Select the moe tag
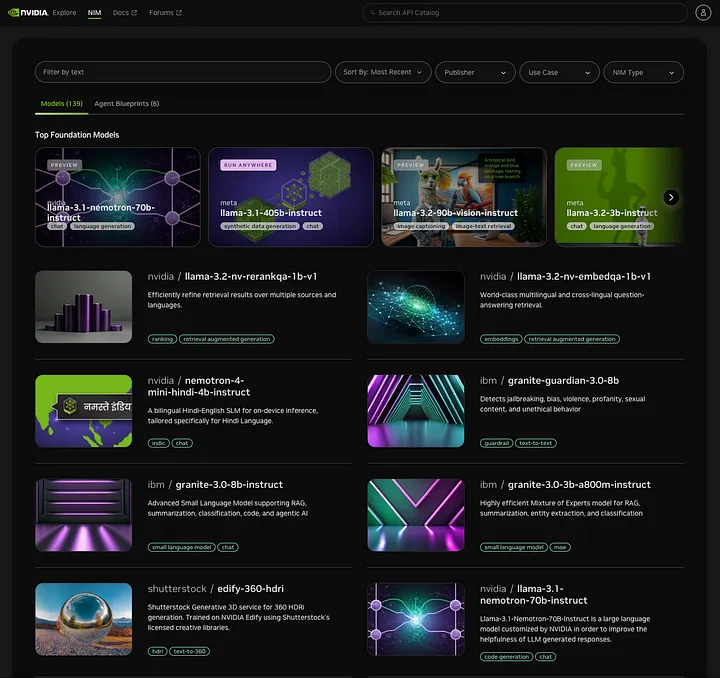This screenshot has width=720, height=678. 560,547
